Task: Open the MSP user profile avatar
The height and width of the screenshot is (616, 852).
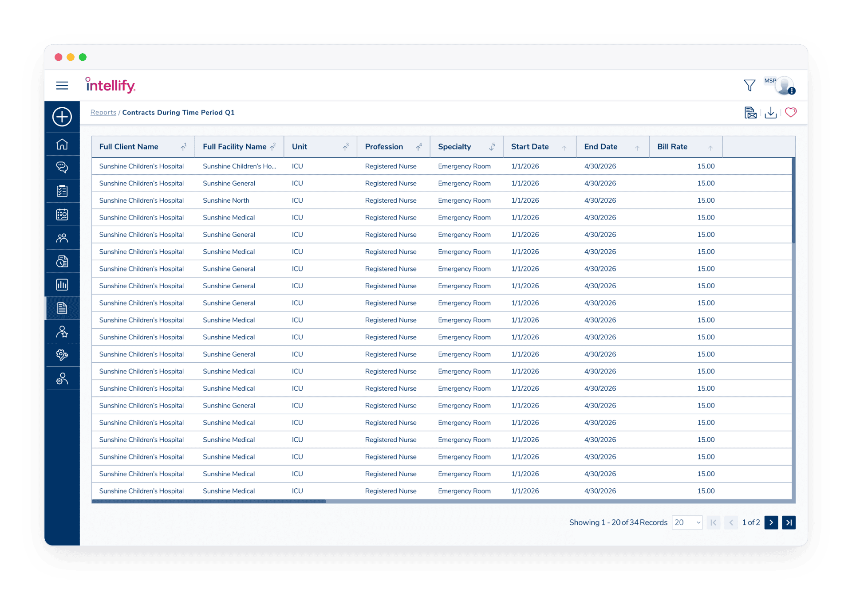Action: click(x=784, y=86)
